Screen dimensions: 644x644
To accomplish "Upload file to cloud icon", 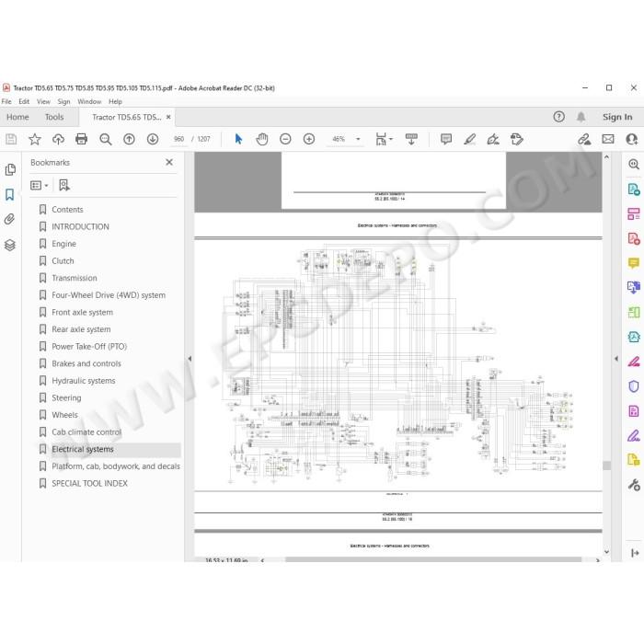I will click(58, 139).
